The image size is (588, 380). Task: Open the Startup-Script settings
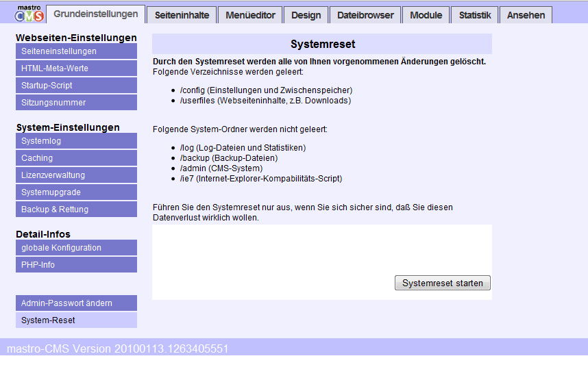click(x=76, y=86)
